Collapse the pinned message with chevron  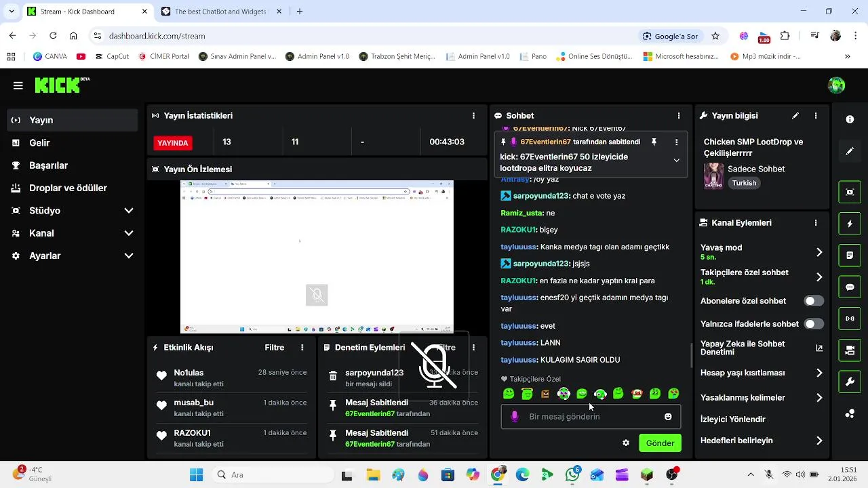click(676, 160)
